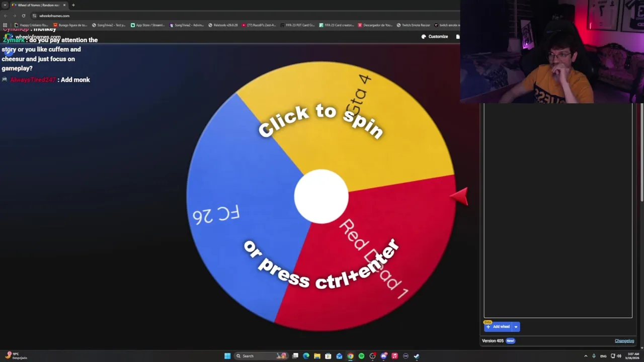Go back with the browser back arrow
This screenshot has width=644, height=362.
point(6,16)
